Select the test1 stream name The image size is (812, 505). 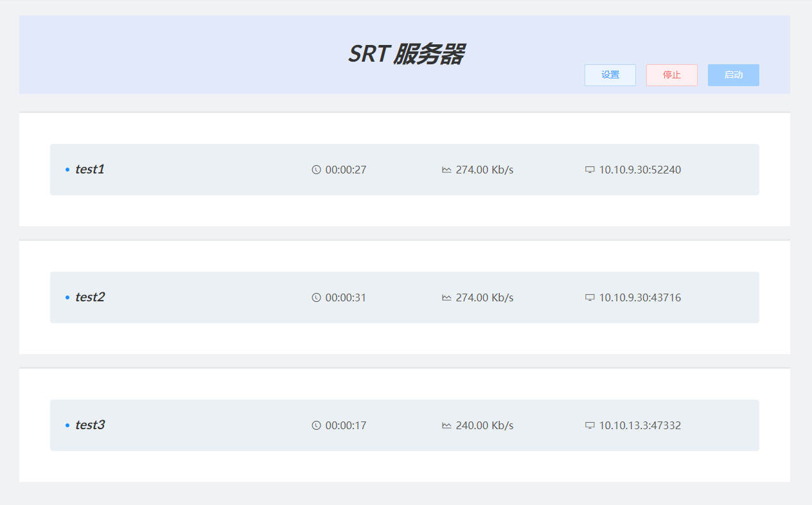[x=89, y=170]
